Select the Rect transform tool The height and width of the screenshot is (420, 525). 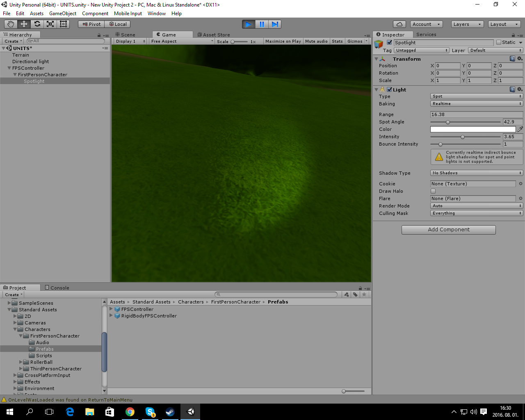[63, 24]
